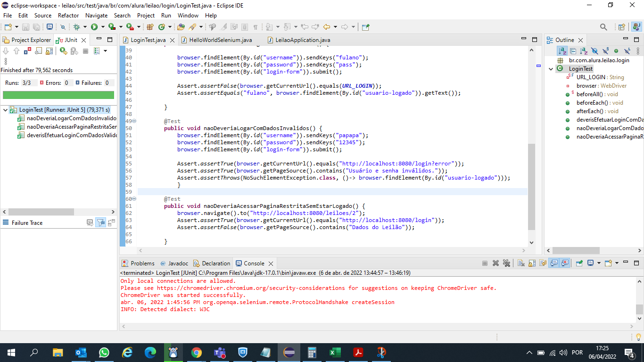Click the editor's vertical scrollbar thumb
Screen dimensions: 644x362
pos(531,186)
